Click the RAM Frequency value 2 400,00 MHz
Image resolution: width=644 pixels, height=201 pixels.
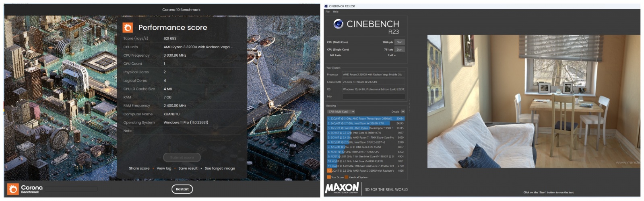coord(175,106)
